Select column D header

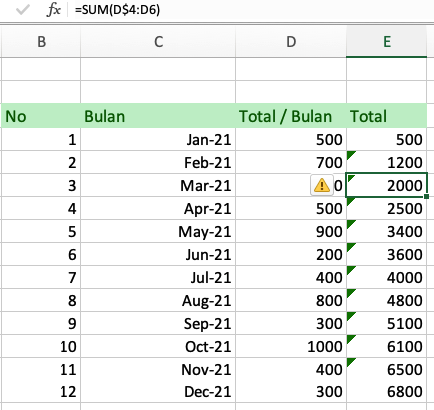pyautogui.click(x=291, y=42)
